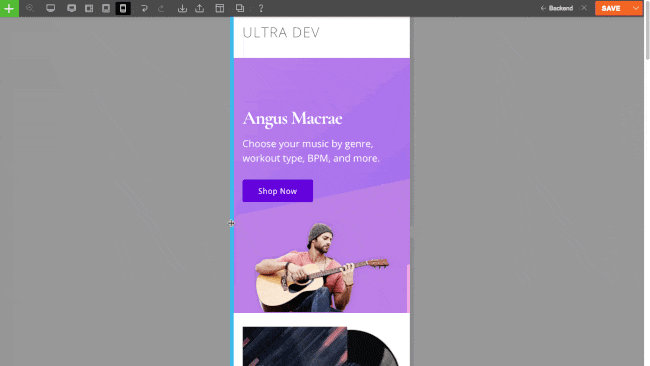Open the help question mark

261,8
